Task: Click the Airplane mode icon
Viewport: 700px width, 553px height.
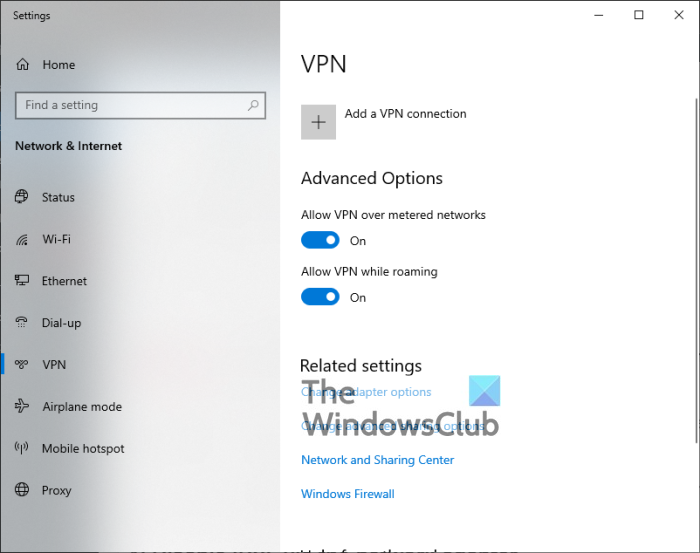Action: (x=22, y=407)
